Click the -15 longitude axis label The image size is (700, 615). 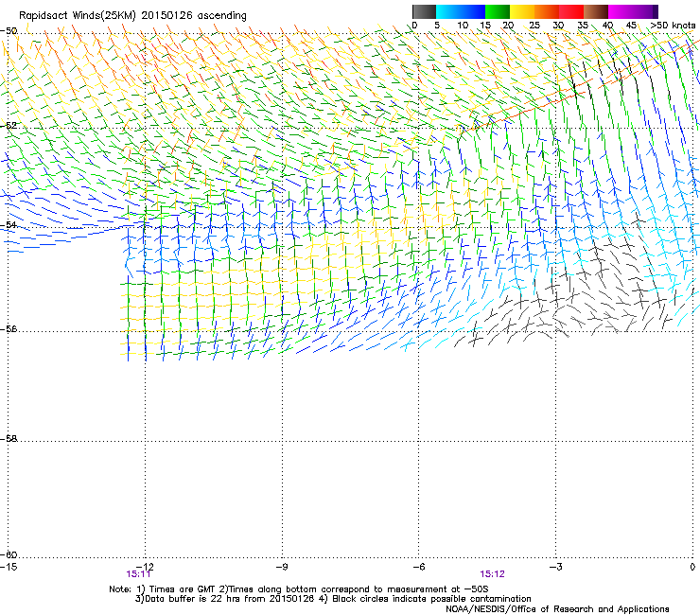tap(8, 567)
